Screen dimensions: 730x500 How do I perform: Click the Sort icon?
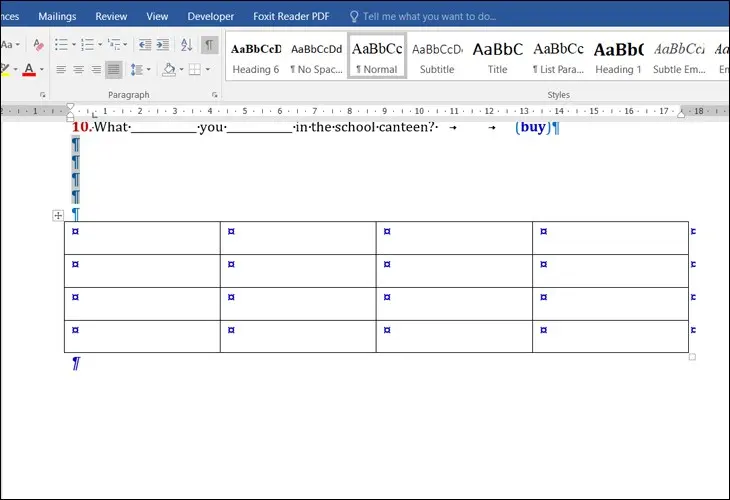tap(186, 45)
